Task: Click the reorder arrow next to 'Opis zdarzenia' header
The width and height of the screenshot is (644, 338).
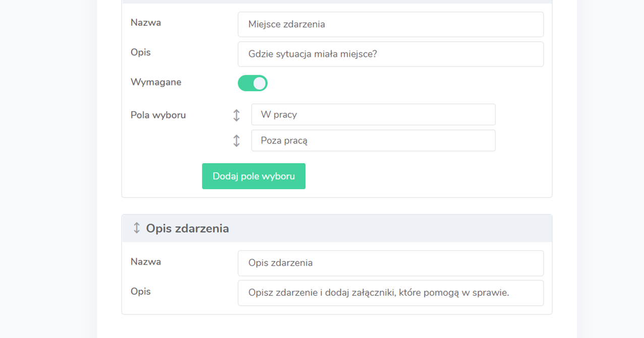Action: click(x=136, y=228)
